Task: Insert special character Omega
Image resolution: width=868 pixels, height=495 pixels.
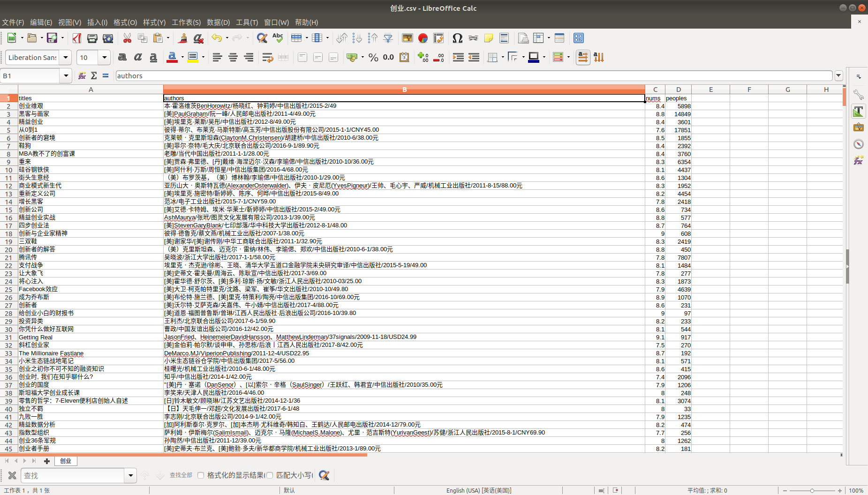Action: pyautogui.click(x=458, y=38)
